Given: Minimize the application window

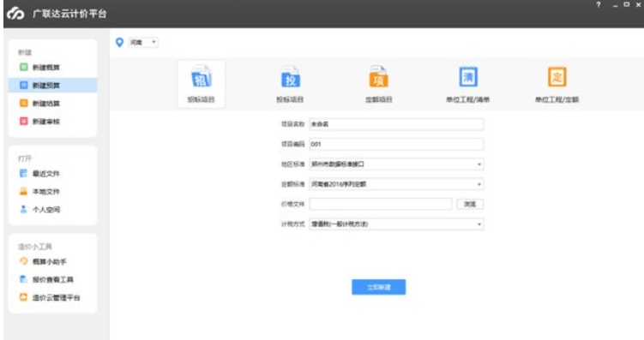Looking at the screenshot, I should click(x=615, y=5).
